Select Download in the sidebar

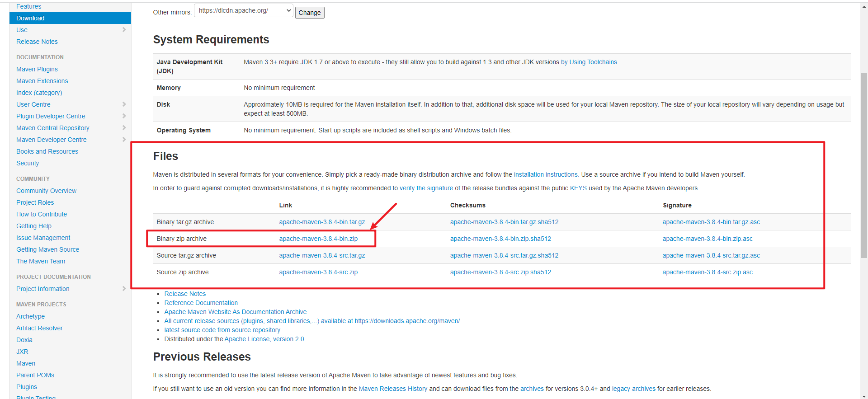[70, 18]
